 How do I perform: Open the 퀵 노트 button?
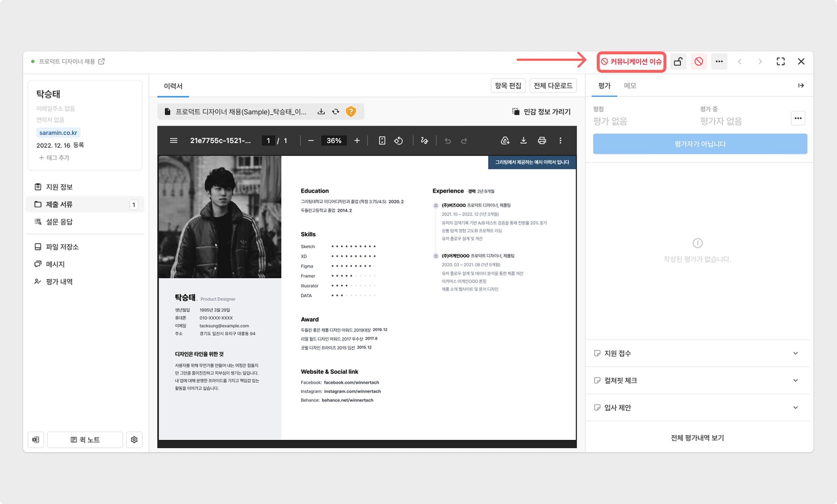coord(85,440)
